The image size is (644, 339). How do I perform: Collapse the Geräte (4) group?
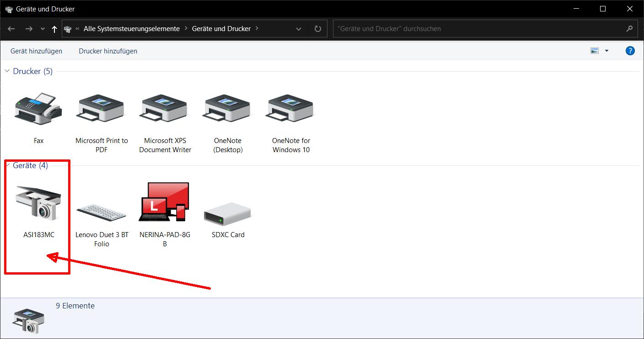pos(7,165)
